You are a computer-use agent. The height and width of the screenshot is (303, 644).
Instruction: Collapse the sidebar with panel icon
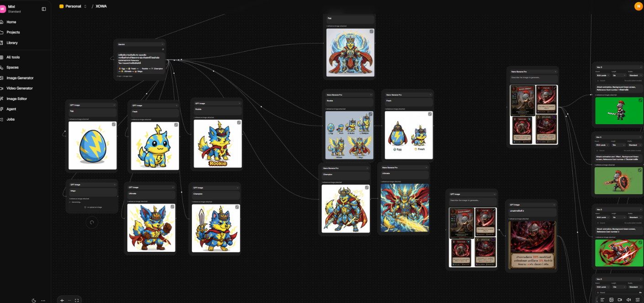tap(44, 9)
